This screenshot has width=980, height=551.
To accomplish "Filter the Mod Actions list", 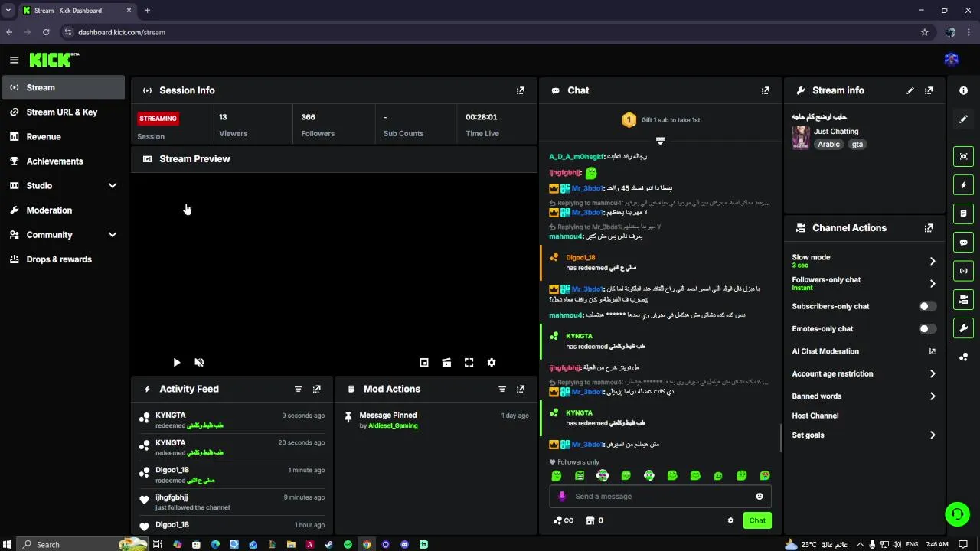I will click(x=502, y=389).
